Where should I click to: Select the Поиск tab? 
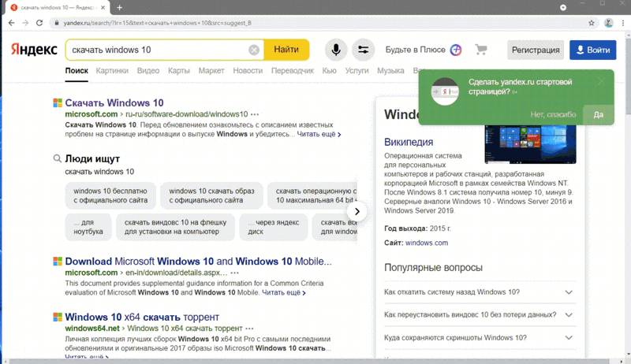(x=77, y=71)
